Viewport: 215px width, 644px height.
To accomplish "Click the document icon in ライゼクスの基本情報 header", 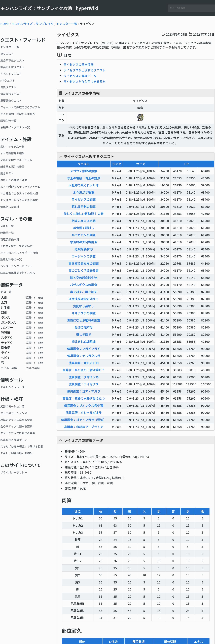I will point(60,93).
